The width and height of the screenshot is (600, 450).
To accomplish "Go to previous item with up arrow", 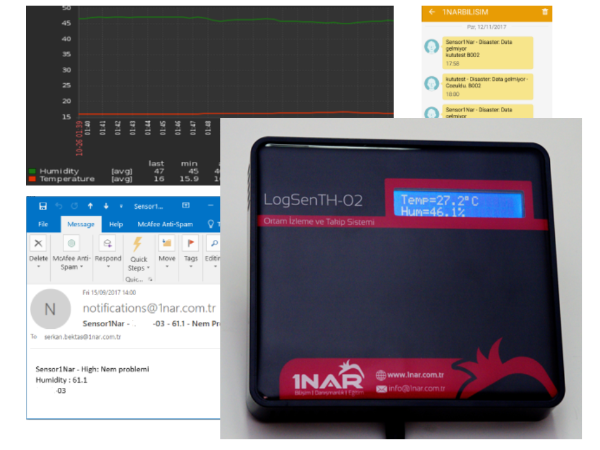I will click(x=90, y=206).
